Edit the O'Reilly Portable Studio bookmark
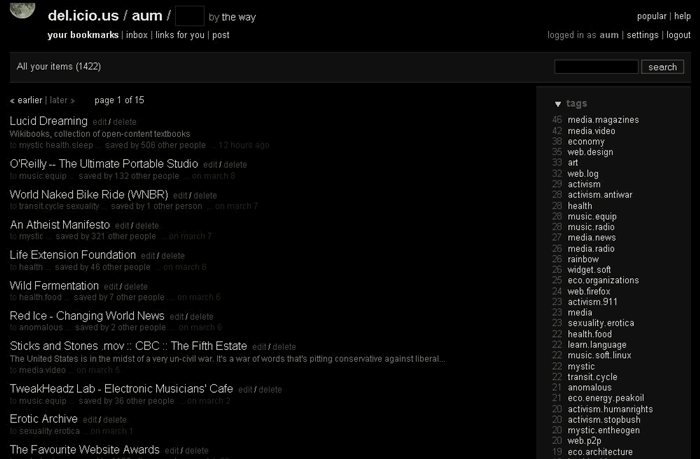The height and width of the screenshot is (459, 700). click(210, 165)
